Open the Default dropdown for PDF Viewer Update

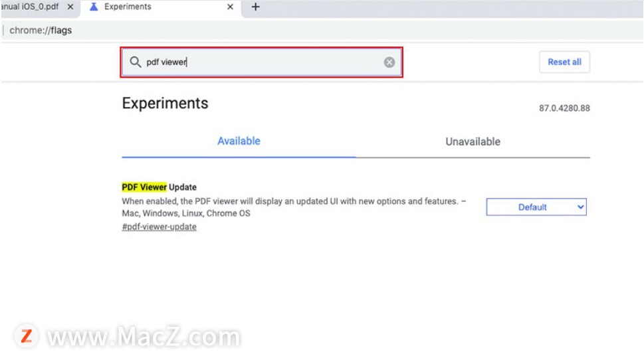[536, 207]
